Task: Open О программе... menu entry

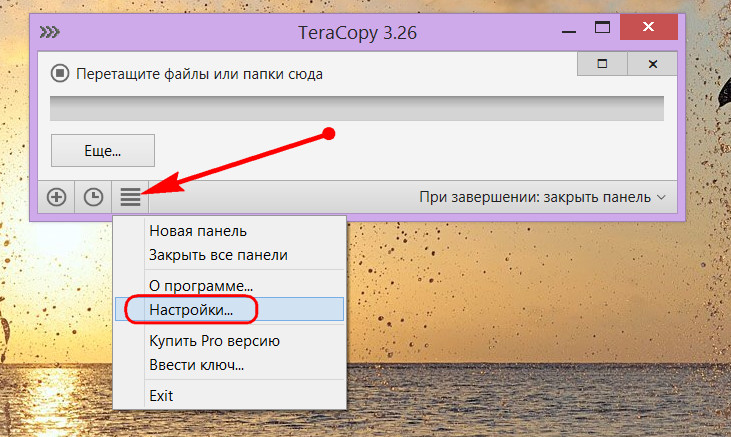Action: pyautogui.click(x=229, y=285)
